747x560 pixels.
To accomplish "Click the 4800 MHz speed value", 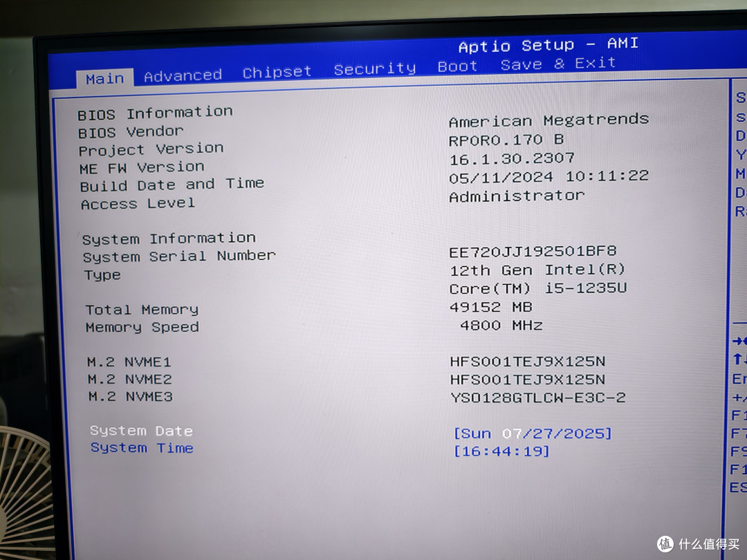I will [501, 326].
